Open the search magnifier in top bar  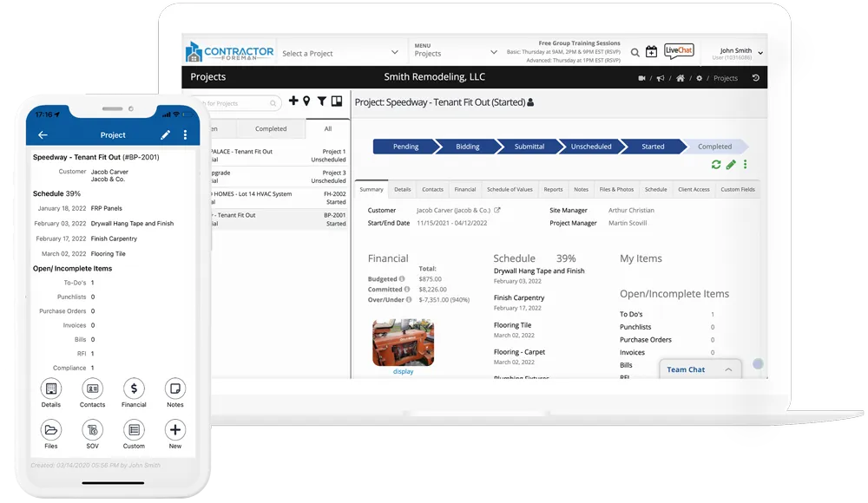[635, 53]
